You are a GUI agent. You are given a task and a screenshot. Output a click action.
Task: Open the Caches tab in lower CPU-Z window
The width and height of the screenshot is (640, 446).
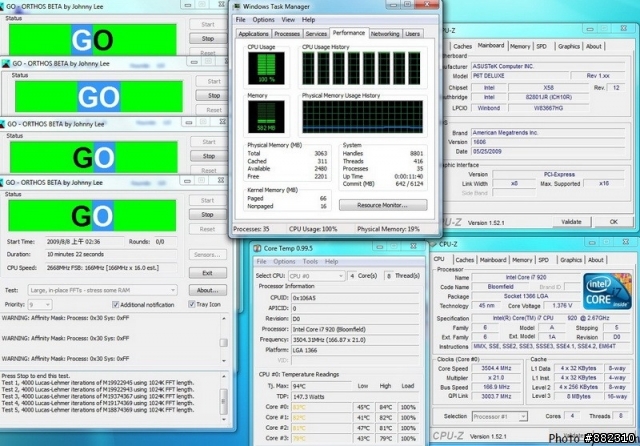coord(464,260)
